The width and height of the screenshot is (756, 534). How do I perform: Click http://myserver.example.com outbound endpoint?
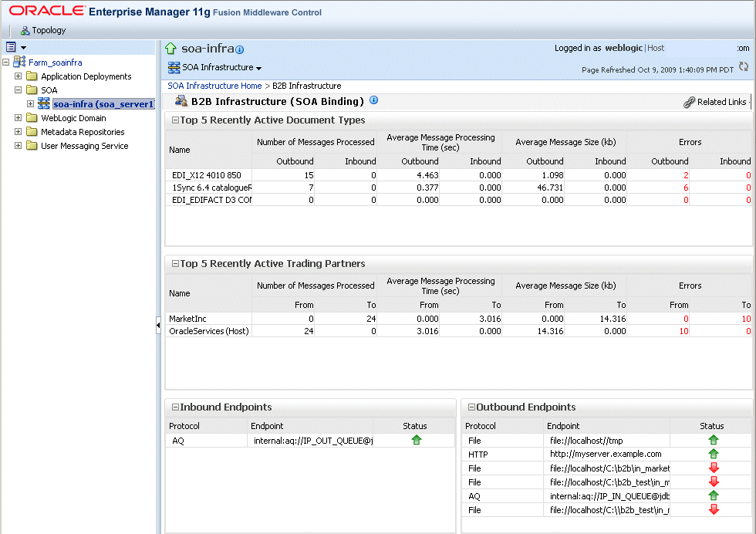point(606,454)
